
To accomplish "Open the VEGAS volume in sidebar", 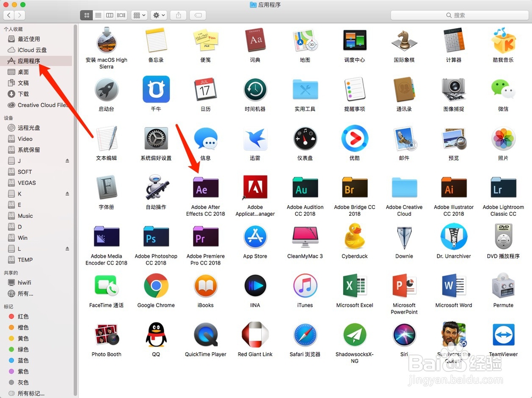I will (x=37, y=183).
